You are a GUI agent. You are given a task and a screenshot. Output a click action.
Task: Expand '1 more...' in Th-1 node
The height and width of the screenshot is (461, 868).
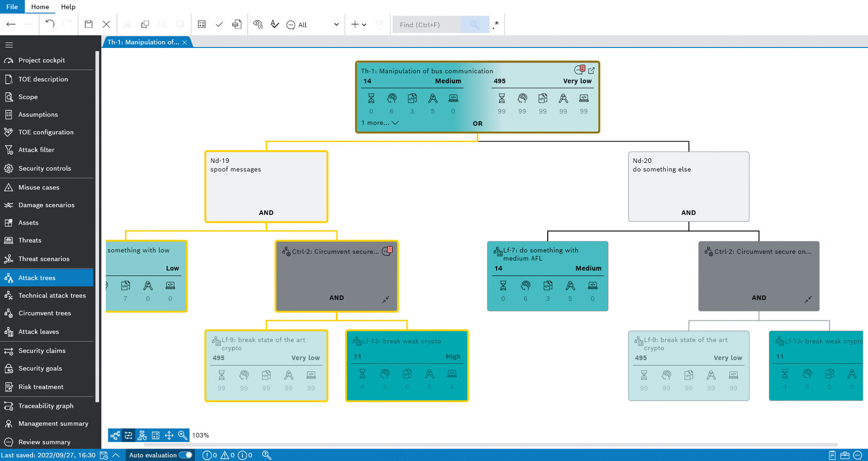click(380, 123)
